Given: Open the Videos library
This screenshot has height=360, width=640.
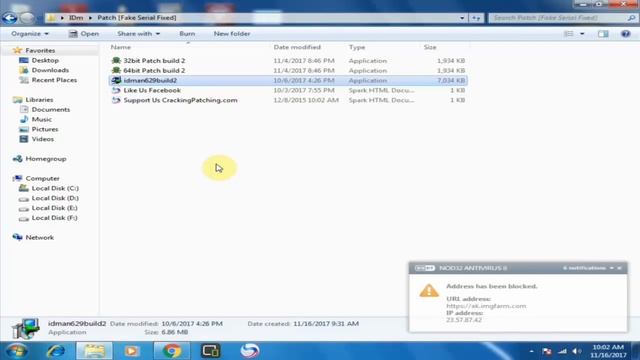Looking at the screenshot, I should pyautogui.click(x=42, y=139).
